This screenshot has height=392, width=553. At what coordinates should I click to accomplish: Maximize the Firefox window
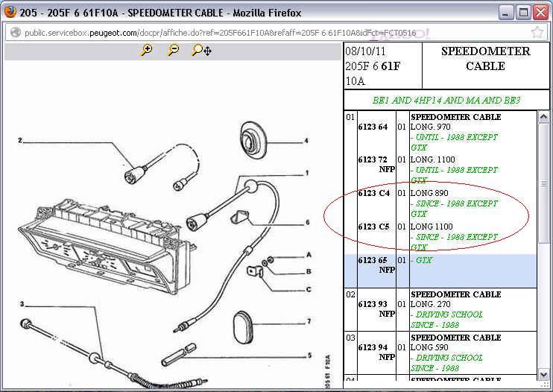(x=524, y=13)
